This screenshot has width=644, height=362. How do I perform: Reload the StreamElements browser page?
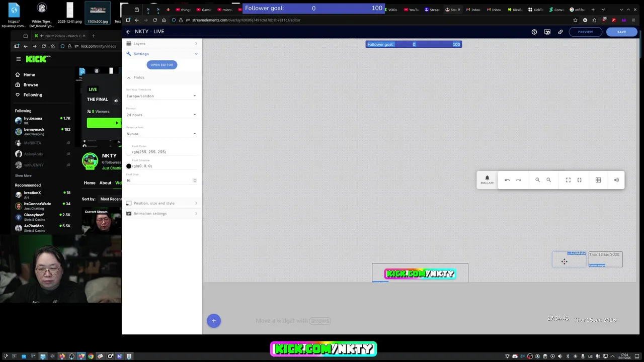155,20
